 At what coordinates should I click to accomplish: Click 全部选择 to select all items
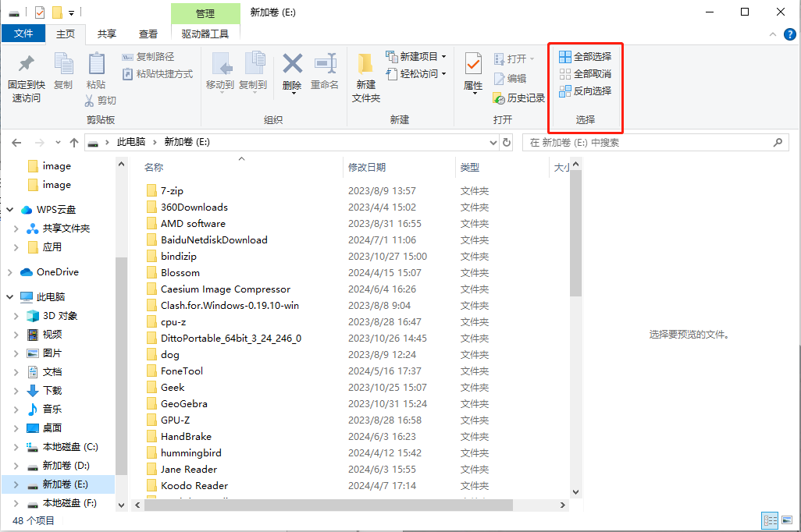[x=587, y=55]
